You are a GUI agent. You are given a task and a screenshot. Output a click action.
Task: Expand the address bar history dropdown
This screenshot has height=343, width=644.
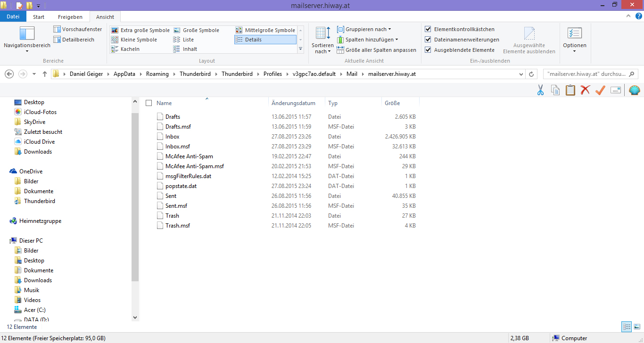tap(521, 74)
